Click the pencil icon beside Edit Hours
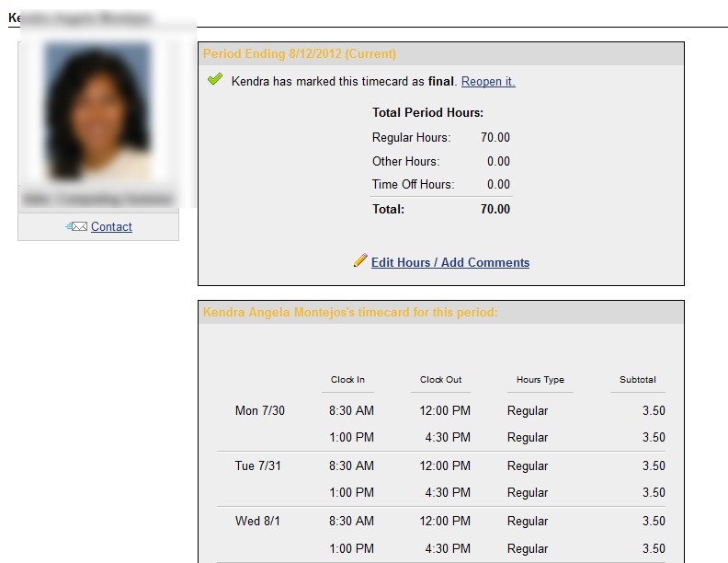This screenshot has height=563, width=728. (x=360, y=260)
